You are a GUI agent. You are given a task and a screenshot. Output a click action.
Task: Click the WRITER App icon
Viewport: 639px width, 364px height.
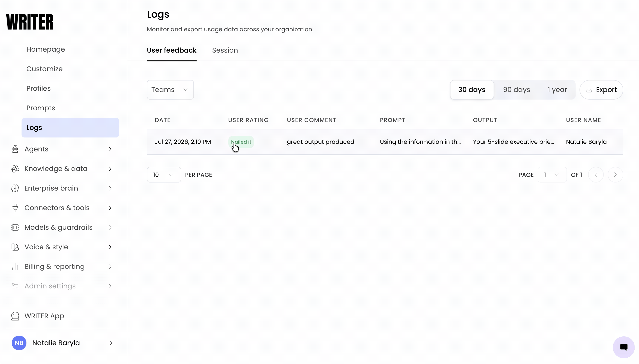[x=15, y=316]
